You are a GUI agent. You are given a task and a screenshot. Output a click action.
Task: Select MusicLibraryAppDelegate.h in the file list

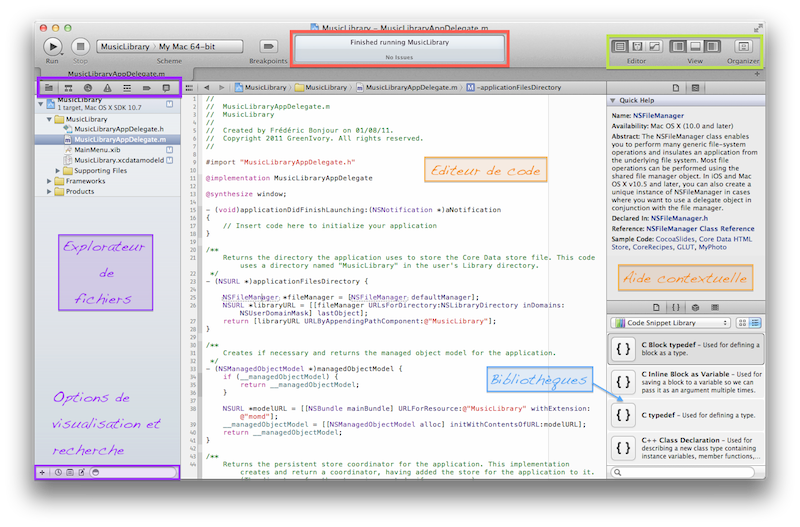pos(118,129)
